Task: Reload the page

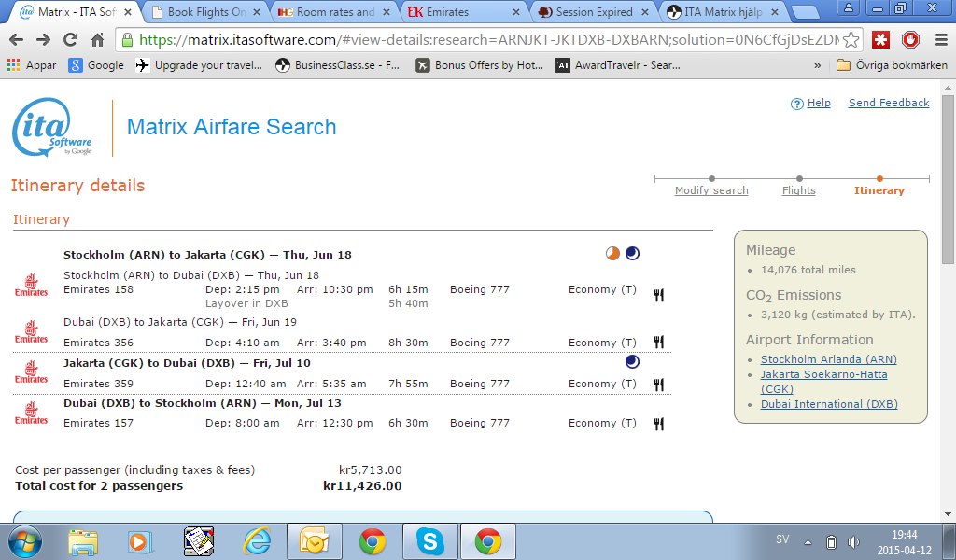Action: tap(70, 40)
